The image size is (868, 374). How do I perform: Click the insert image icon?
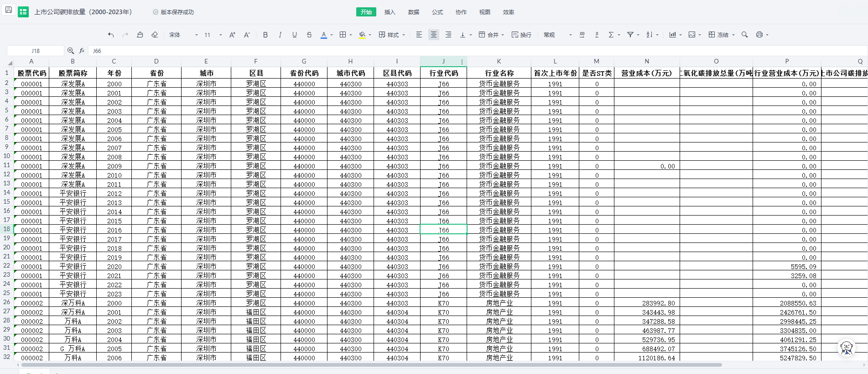692,35
